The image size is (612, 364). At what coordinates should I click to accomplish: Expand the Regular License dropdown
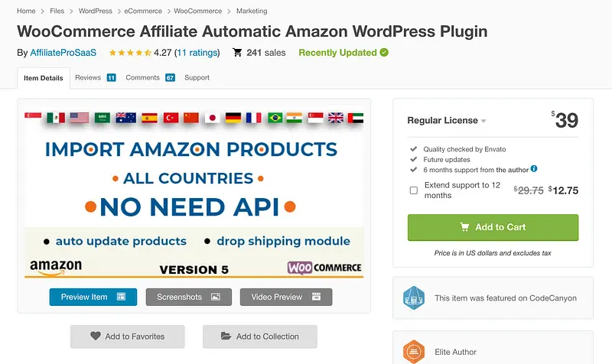(447, 121)
